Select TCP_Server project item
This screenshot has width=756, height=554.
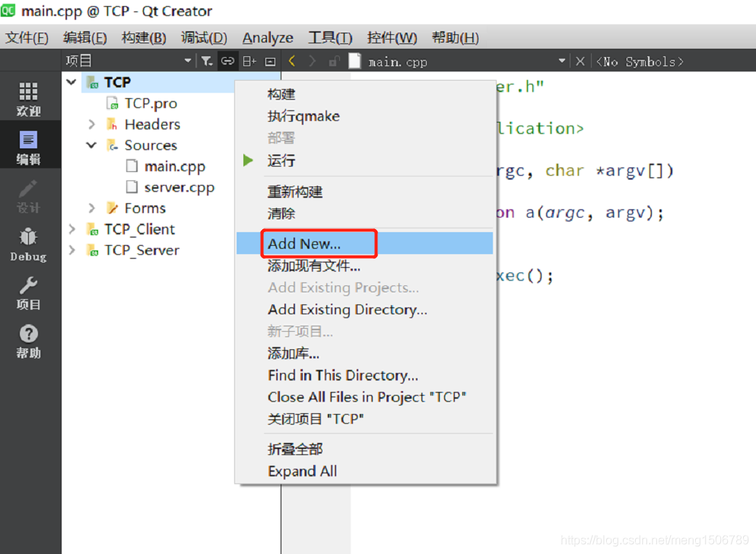[x=141, y=250]
